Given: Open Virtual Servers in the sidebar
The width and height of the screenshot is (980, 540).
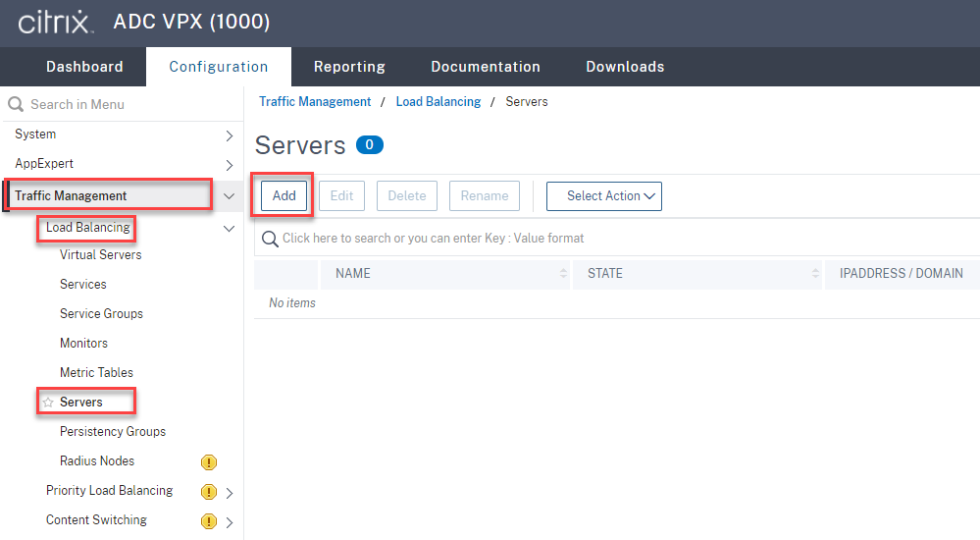Looking at the screenshot, I should tap(101, 254).
